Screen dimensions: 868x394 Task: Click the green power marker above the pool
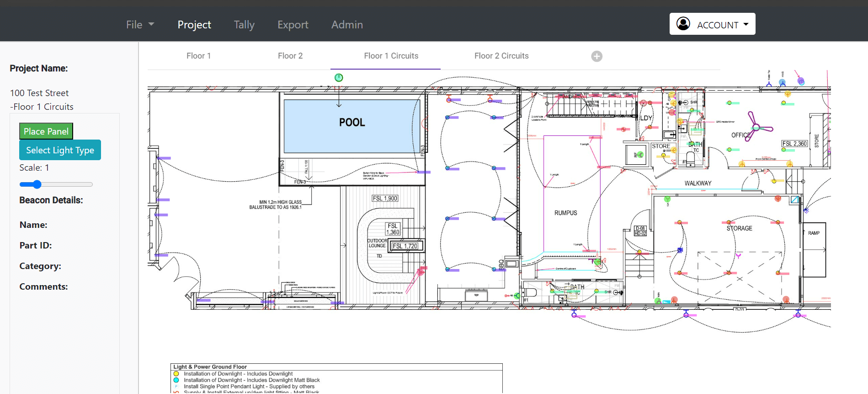point(339,78)
